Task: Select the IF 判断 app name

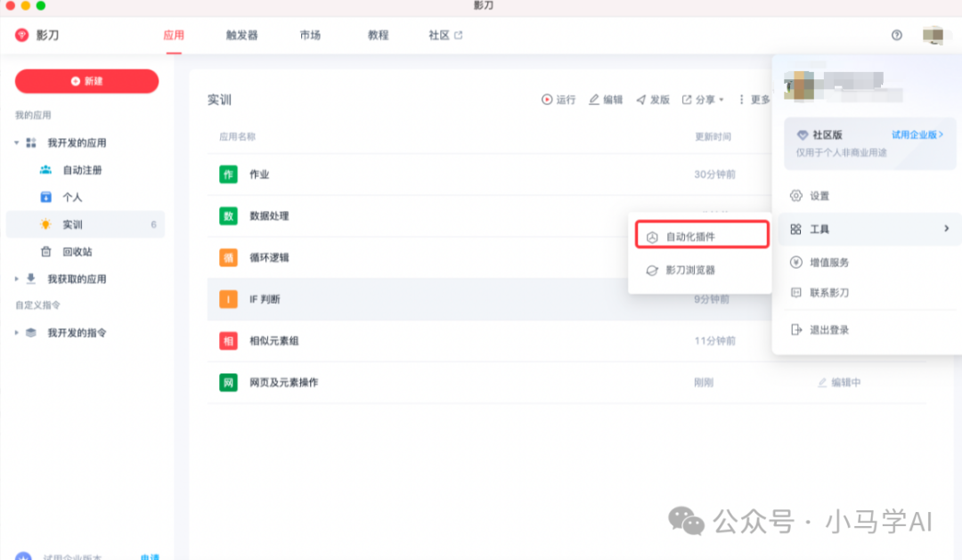Action: [x=265, y=299]
